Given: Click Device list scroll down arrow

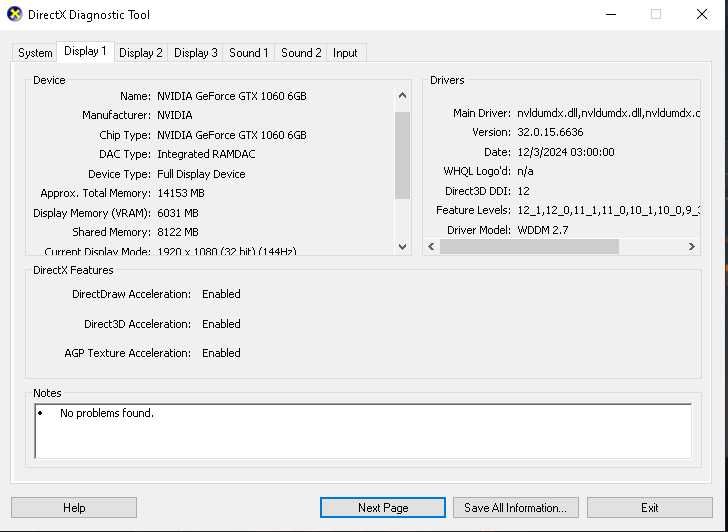Looking at the screenshot, I should [403, 247].
